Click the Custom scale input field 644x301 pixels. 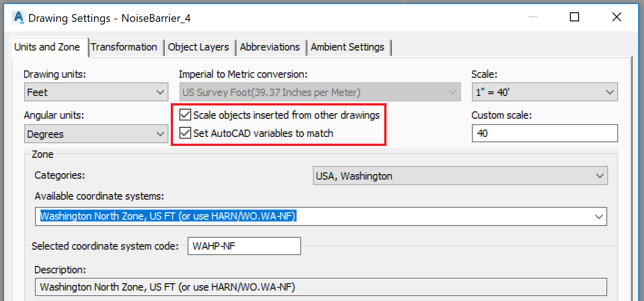pos(544,133)
